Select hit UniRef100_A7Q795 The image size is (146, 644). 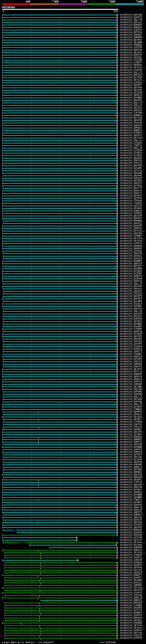pos(131,47)
